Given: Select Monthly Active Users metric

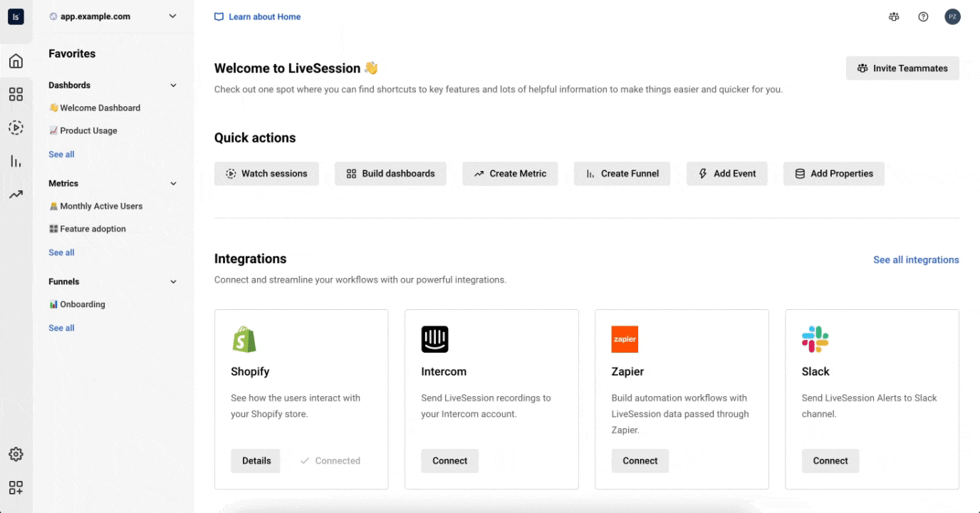Looking at the screenshot, I should [101, 207].
